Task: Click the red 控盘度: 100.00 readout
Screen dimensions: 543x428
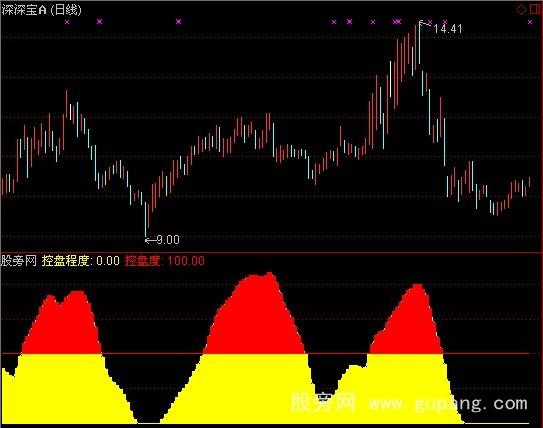Action: pos(164,260)
